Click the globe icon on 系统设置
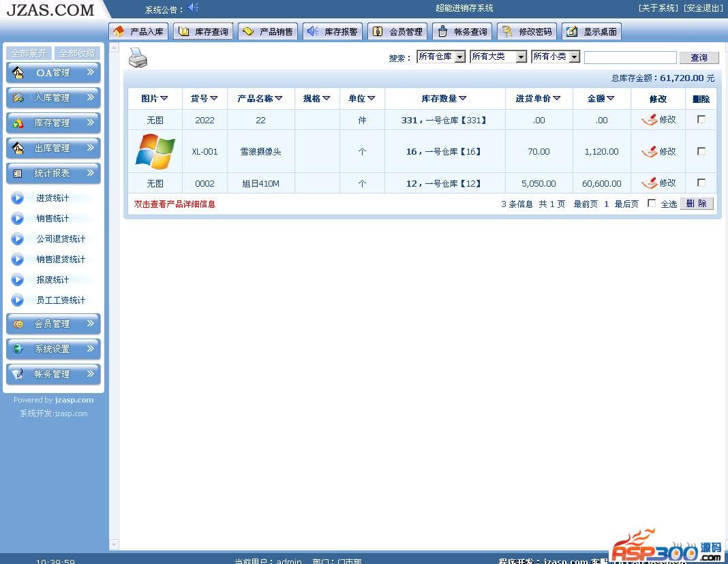728x564 pixels. pyautogui.click(x=18, y=349)
